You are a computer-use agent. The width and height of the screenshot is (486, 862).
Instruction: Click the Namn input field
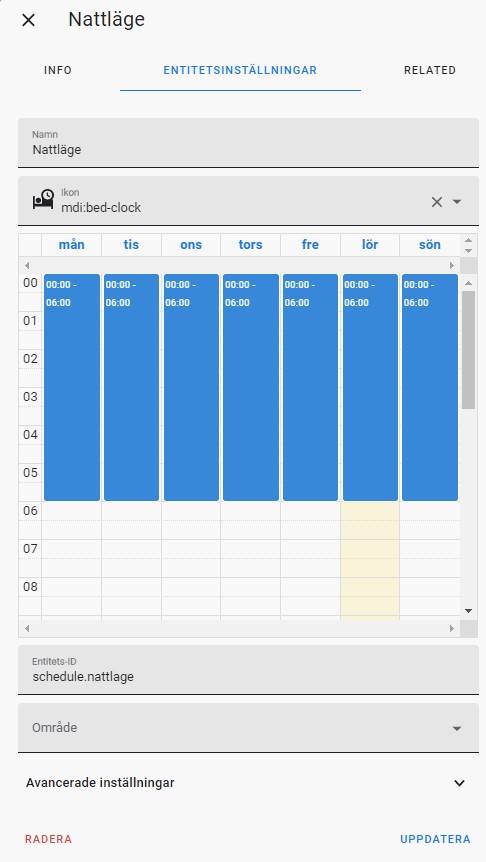(x=248, y=143)
